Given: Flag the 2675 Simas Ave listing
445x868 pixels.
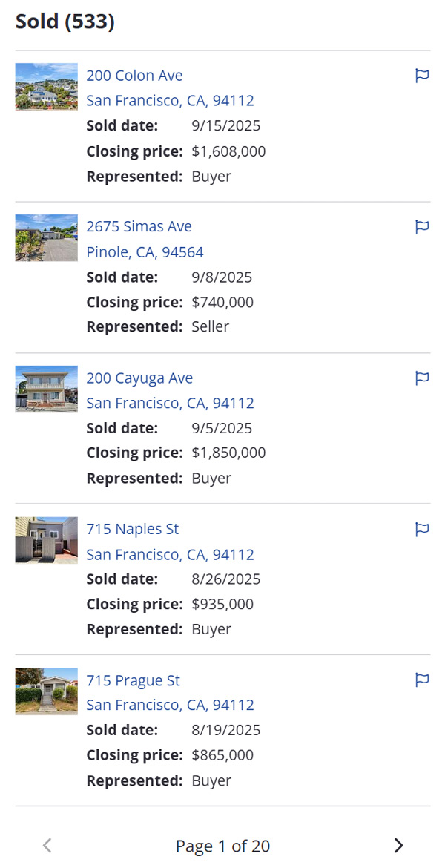Looking at the screenshot, I should point(422,227).
